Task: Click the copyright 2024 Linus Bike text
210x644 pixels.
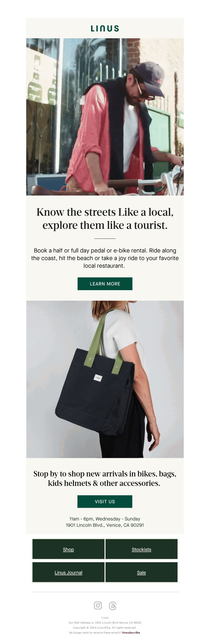Action: click(x=104, y=627)
